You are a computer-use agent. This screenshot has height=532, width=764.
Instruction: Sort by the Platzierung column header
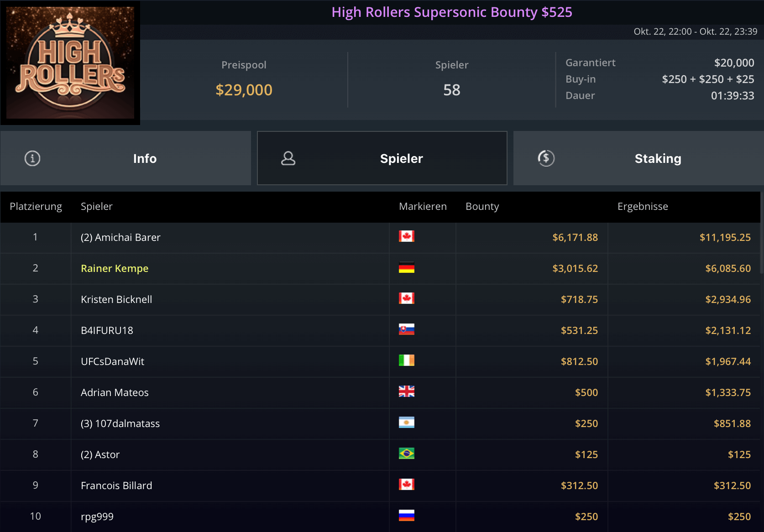[x=36, y=206]
